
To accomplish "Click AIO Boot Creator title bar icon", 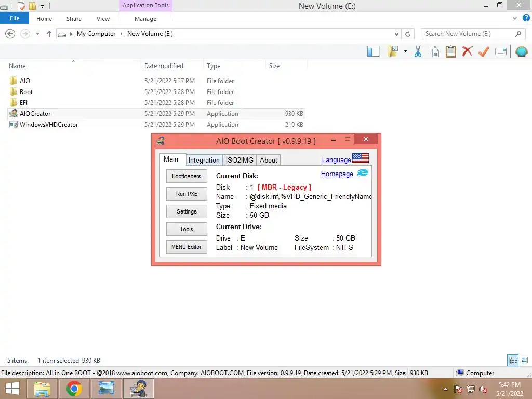I will (x=161, y=141).
